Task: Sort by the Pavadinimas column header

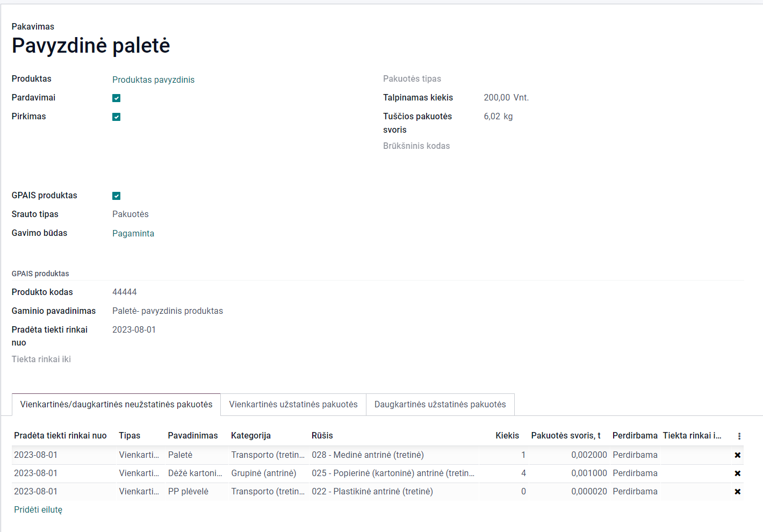Action: coord(193,435)
